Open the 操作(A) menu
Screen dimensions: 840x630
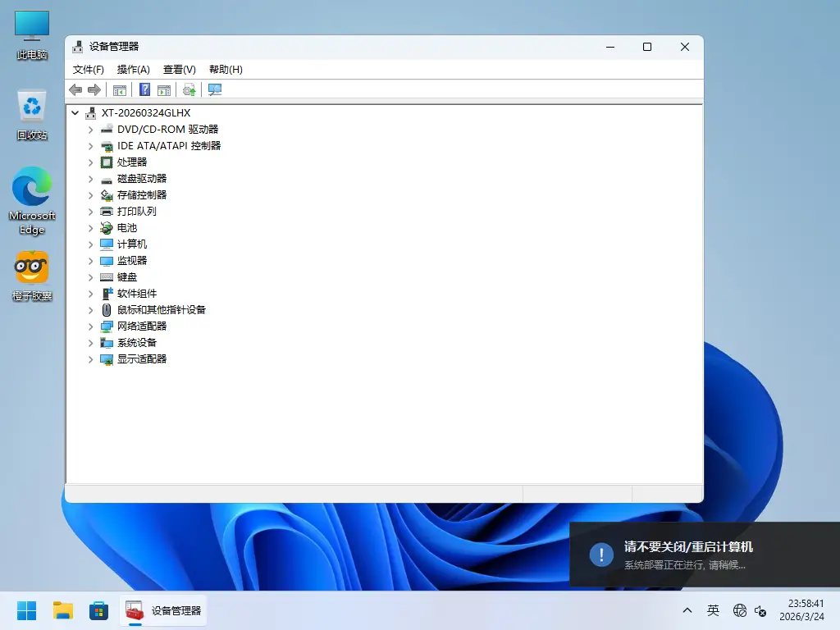tap(133, 69)
